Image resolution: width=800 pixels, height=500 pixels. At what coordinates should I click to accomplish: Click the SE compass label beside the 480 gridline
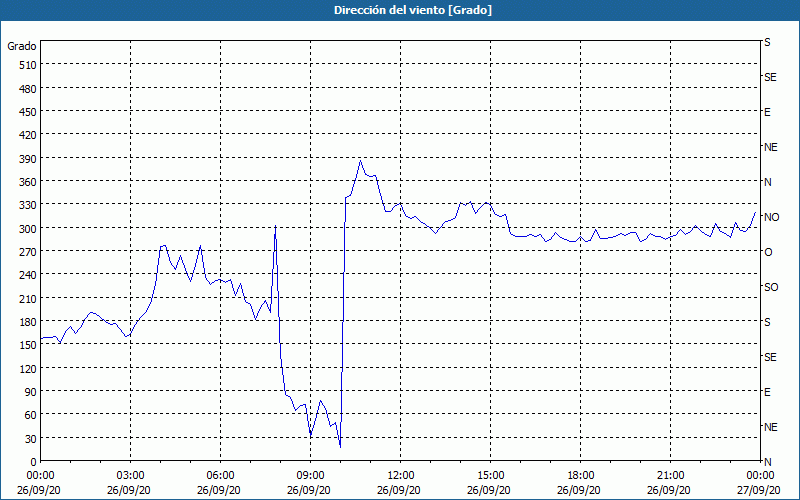point(770,77)
